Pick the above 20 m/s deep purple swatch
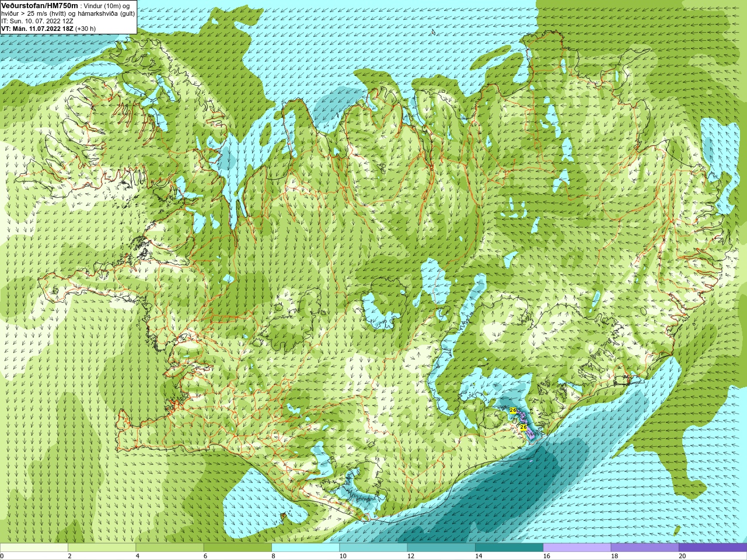Image resolution: width=747 pixels, height=560 pixels. (x=713, y=548)
